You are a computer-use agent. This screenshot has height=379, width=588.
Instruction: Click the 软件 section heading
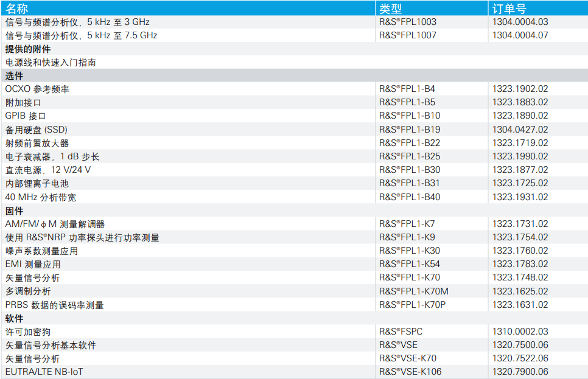tap(14, 319)
